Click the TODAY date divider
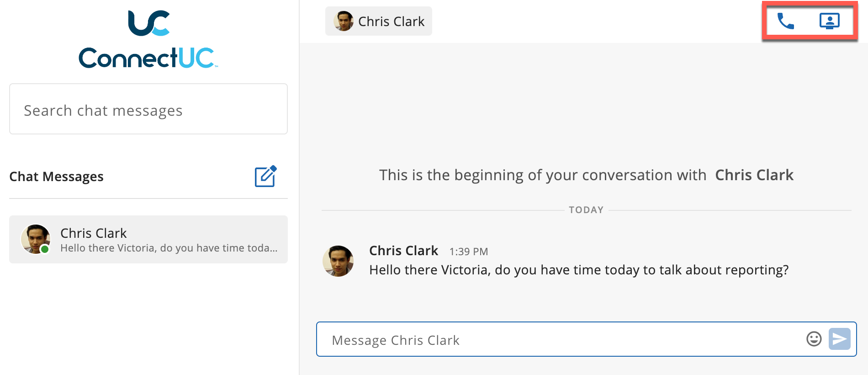868x375 pixels. 586,210
